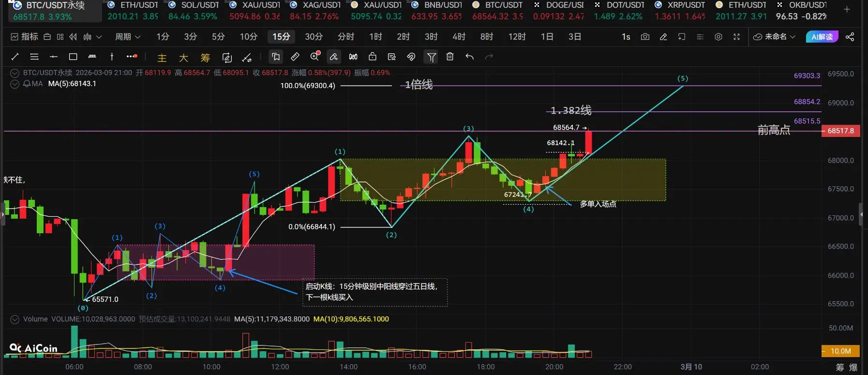
Task: Select the 15分 timeframe tab
Action: pos(281,37)
